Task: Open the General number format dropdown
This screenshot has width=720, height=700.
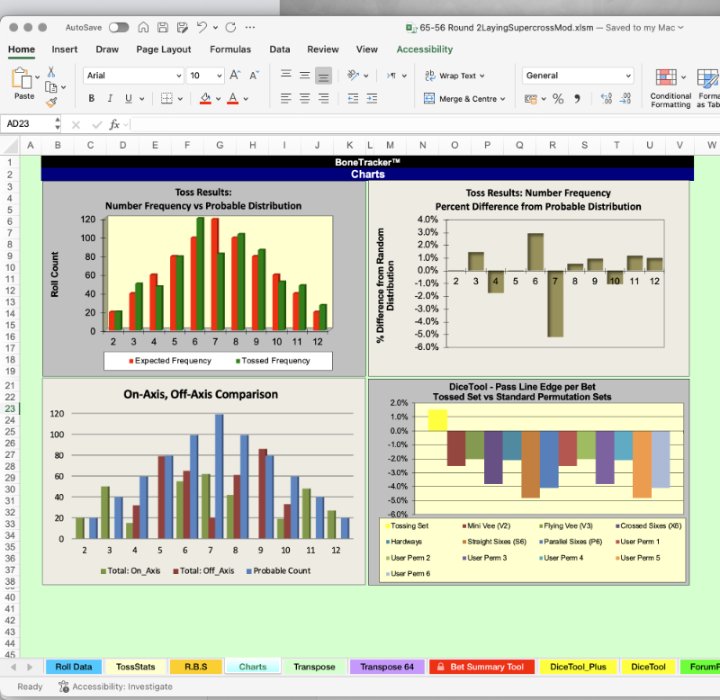Action: tap(628, 76)
